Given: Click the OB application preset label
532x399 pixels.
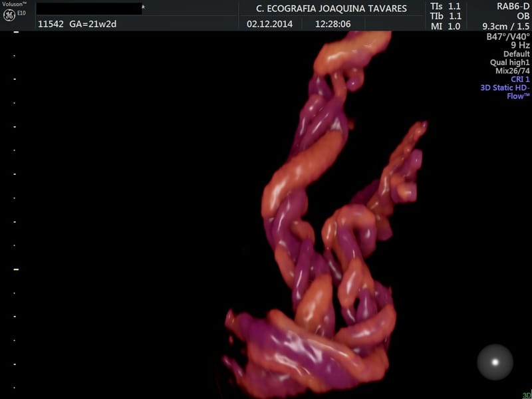Looking at the screenshot, I should click(x=523, y=16).
